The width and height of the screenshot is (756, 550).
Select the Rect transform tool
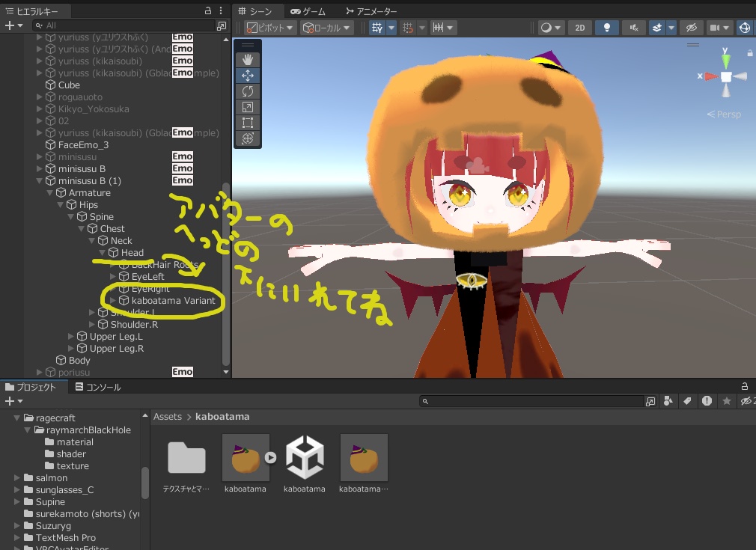click(247, 123)
